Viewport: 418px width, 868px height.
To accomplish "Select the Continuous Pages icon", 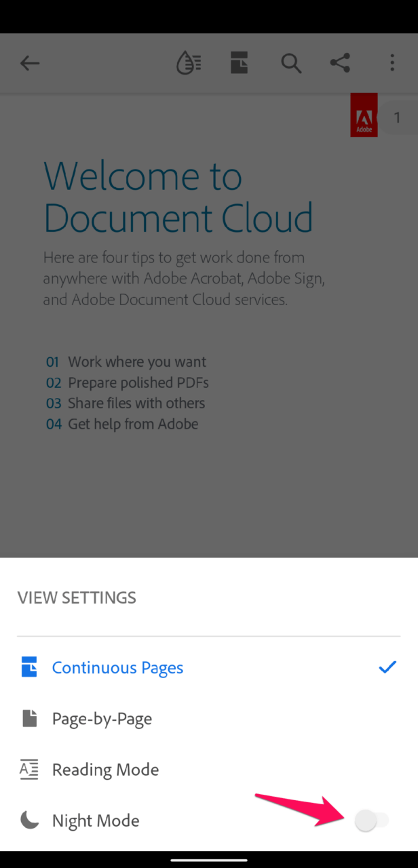I will 29,667.
